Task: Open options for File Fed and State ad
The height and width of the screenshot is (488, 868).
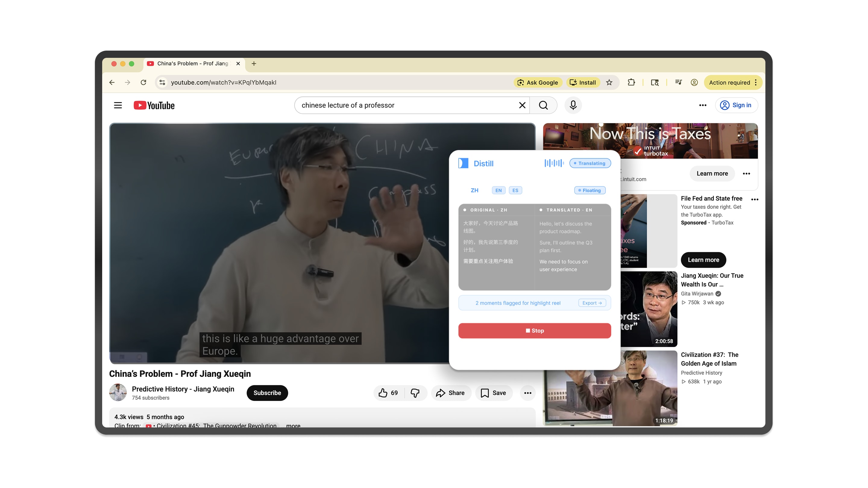Action: click(755, 199)
